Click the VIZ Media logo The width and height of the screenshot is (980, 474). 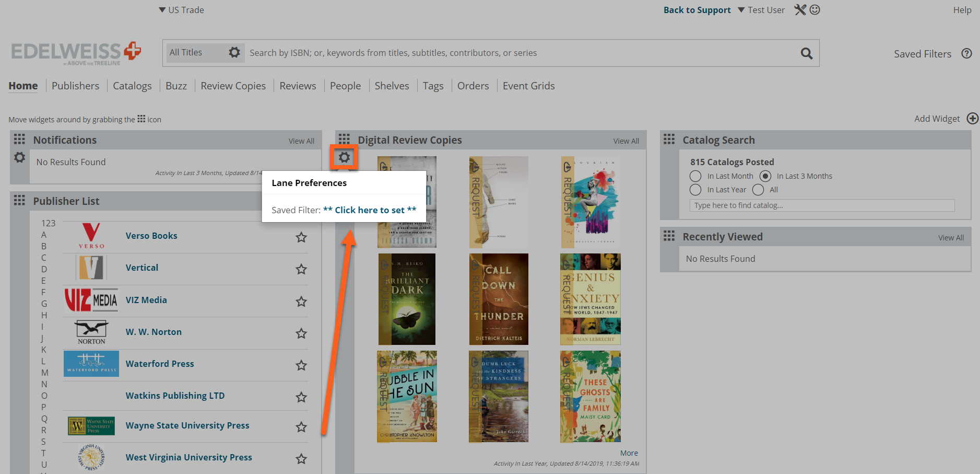91,300
